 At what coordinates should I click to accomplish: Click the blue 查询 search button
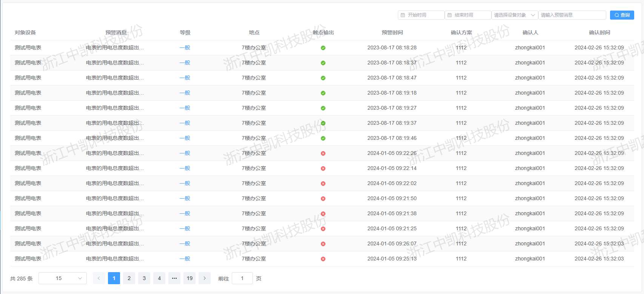622,15
